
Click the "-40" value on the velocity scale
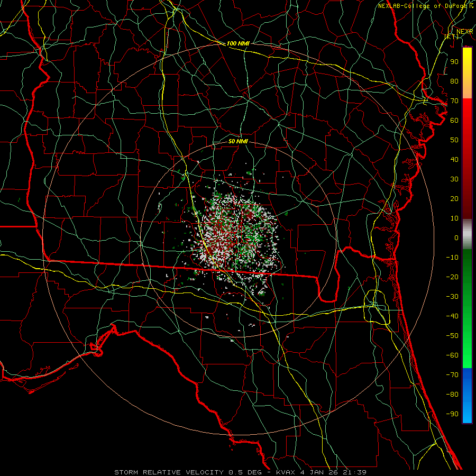tap(452, 316)
